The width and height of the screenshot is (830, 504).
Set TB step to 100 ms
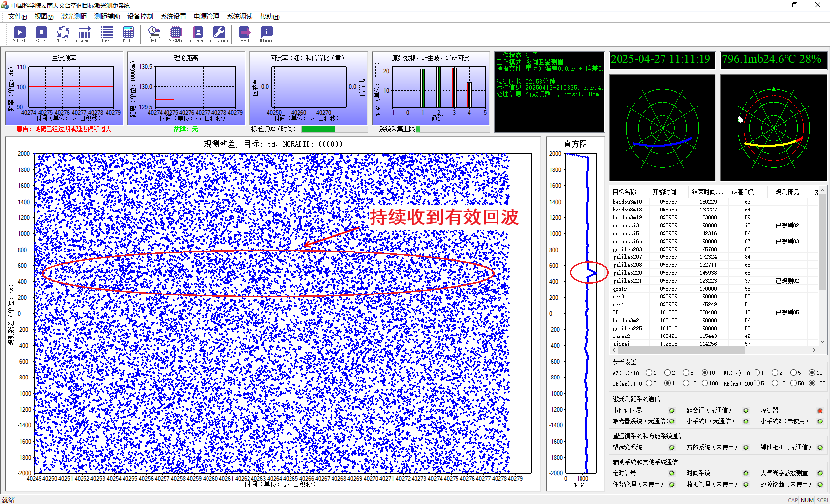point(705,383)
